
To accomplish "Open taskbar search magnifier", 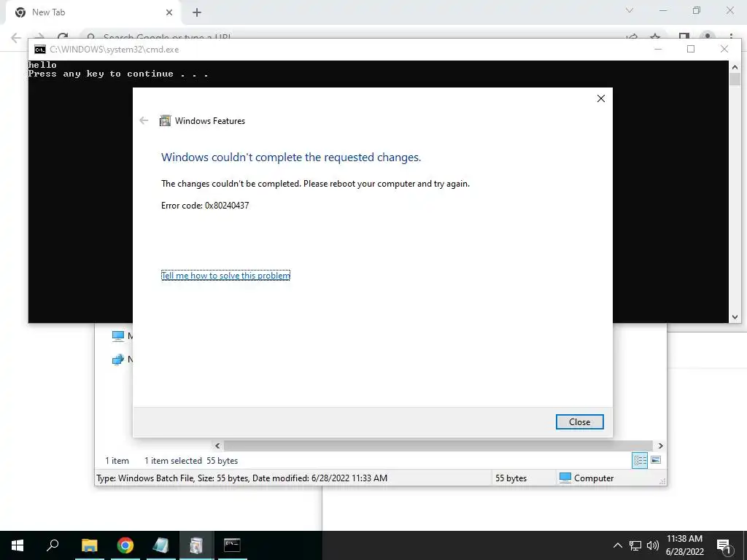I will (53, 545).
